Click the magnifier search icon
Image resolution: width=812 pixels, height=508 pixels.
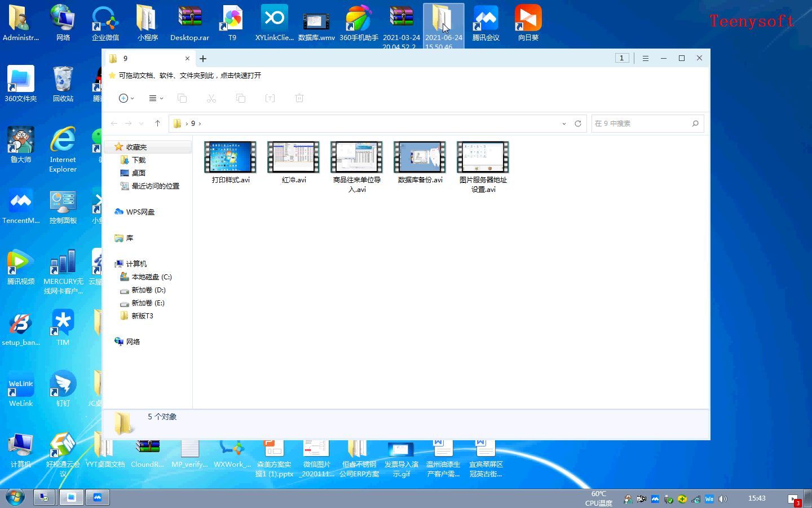click(x=695, y=124)
